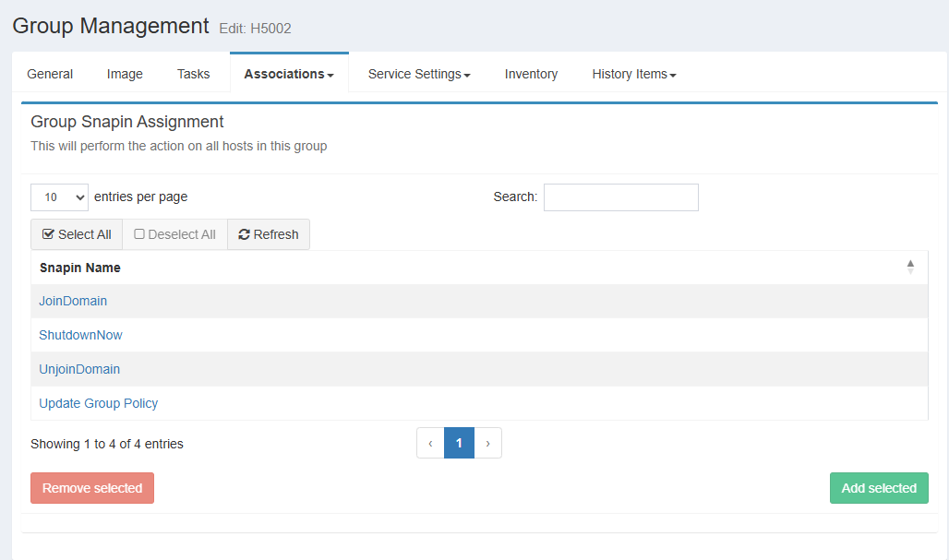This screenshot has width=949, height=560.
Task: Go to page 1 in pagination
Action: [x=459, y=443]
